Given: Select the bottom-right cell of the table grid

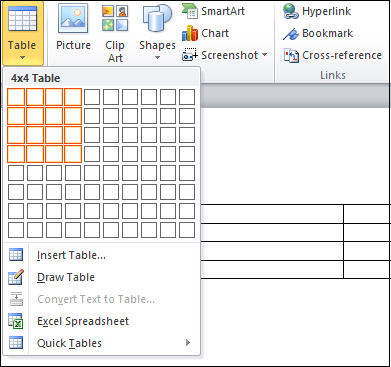Looking at the screenshot, I should click(x=187, y=230).
